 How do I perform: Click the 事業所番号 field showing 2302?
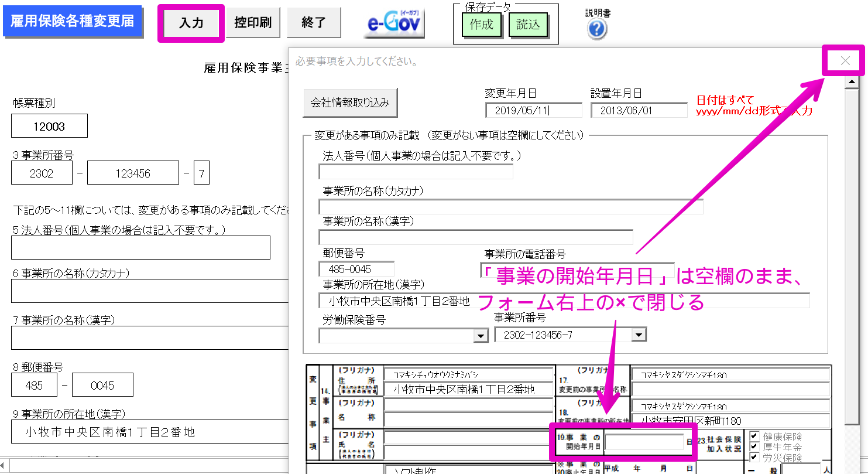[x=42, y=173]
